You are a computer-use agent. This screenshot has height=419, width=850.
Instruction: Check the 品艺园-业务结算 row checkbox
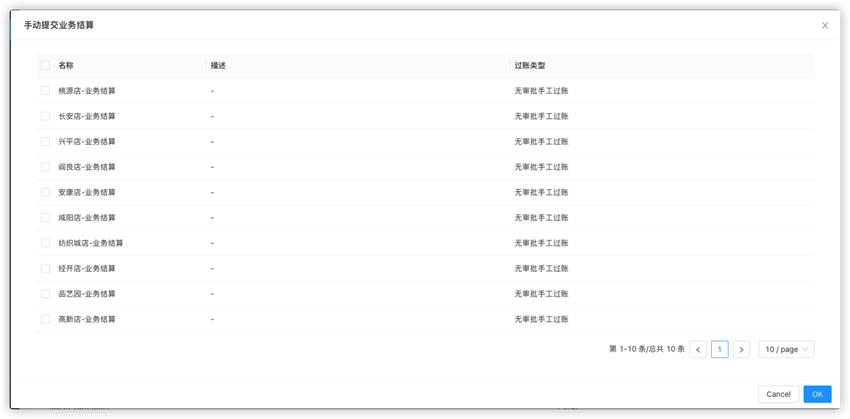pyautogui.click(x=46, y=294)
